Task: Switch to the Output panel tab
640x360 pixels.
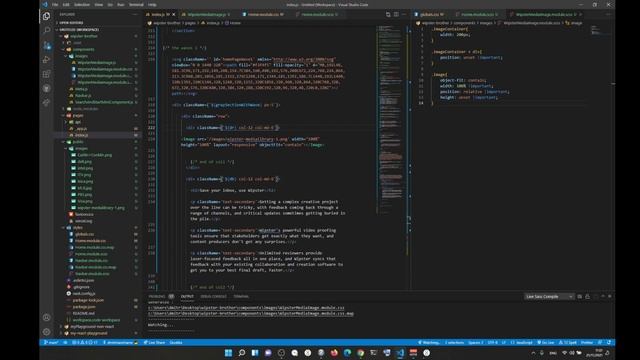Action: [187, 296]
